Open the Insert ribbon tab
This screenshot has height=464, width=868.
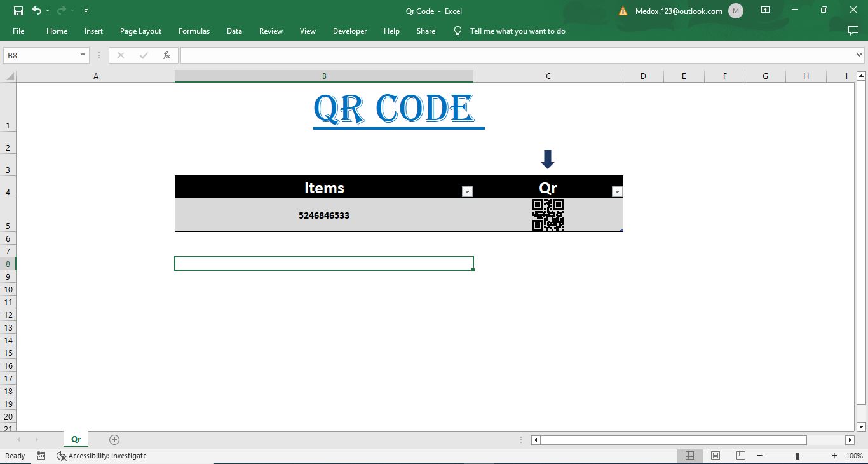pos(93,31)
